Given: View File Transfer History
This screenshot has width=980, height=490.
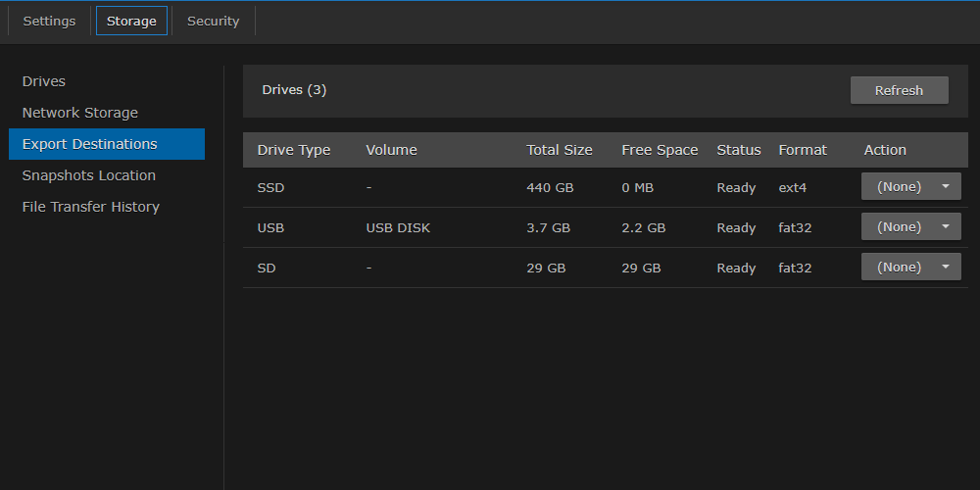Looking at the screenshot, I should (91, 207).
